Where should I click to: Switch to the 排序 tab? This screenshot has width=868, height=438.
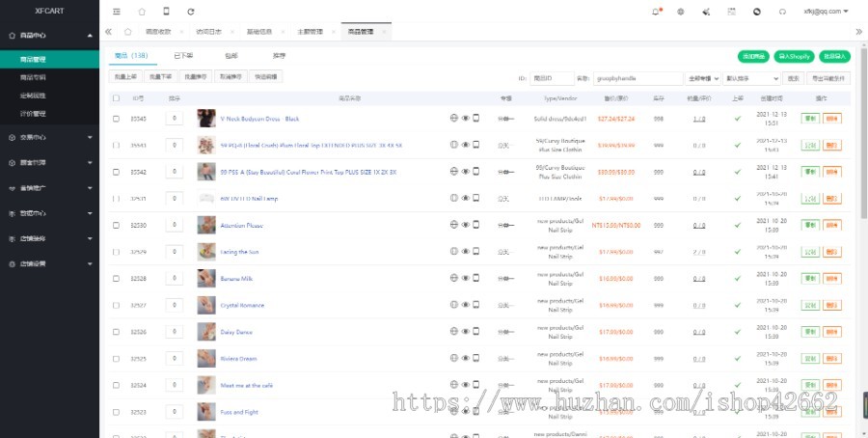click(279, 56)
